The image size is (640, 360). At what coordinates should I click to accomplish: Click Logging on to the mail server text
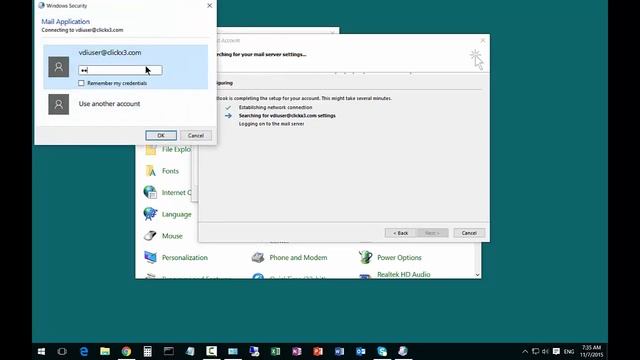tap(271, 124)
